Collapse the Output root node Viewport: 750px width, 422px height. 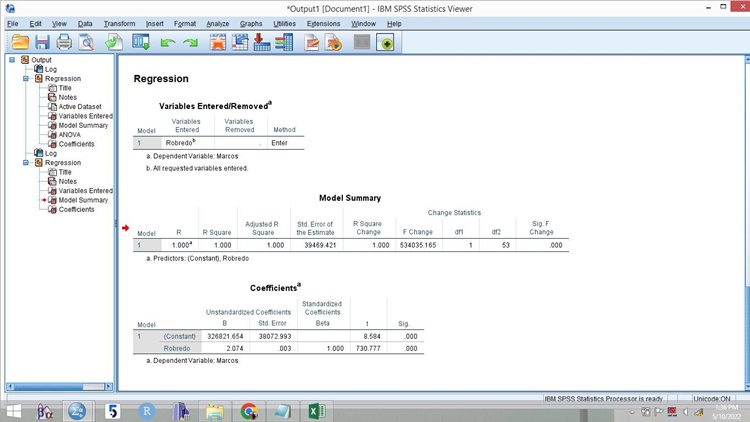(x=12, y=60)
